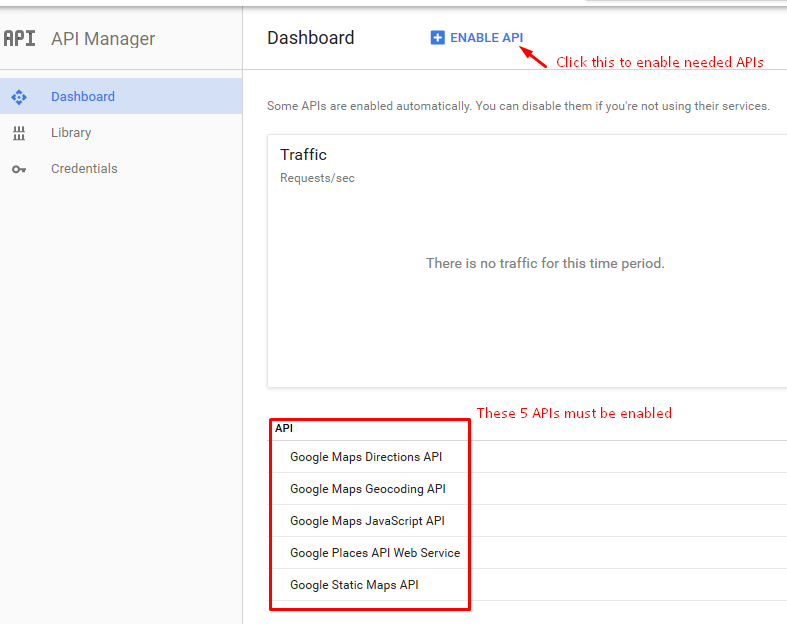The height and width of the screenshot is (624, 787).
Task: Open the Dashboard menu item
Action: click(121, 96)
